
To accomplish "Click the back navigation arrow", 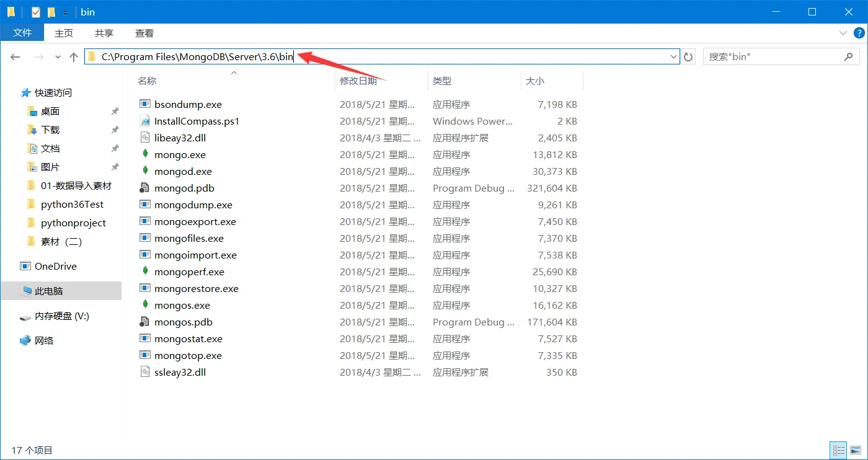I will coord(15,57).
